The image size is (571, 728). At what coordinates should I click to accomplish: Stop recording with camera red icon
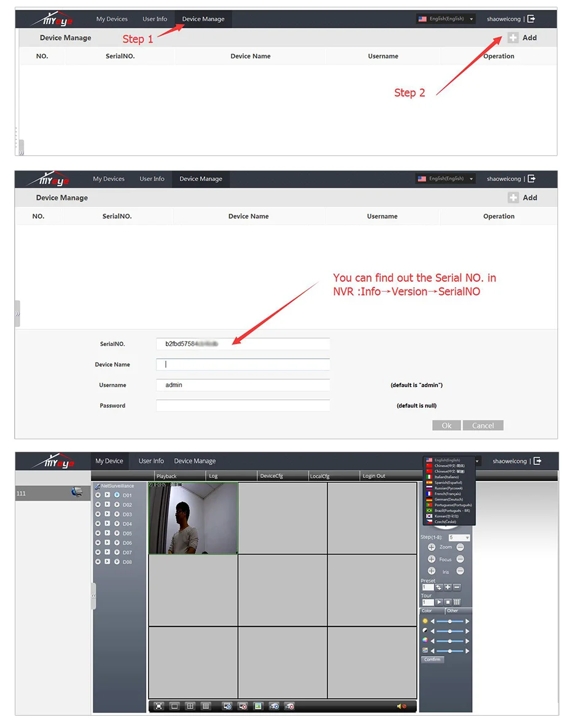pyautogui.click(x=289, y=706)
